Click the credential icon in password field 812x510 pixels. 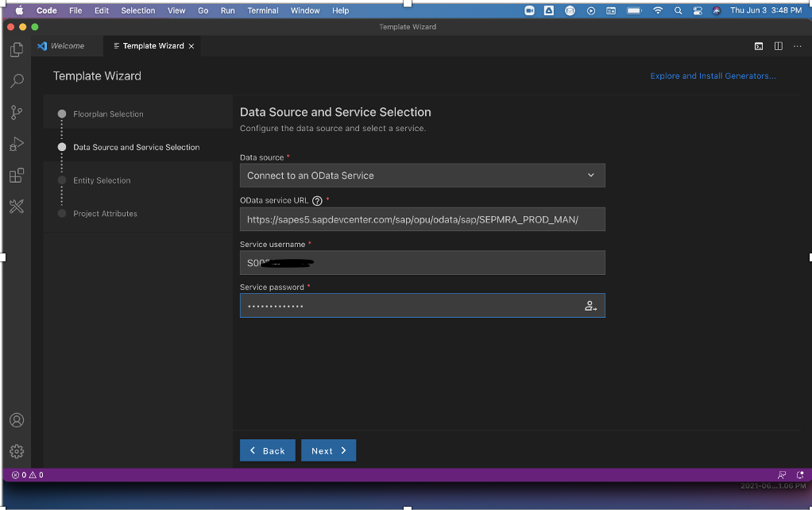coord(590,306)
